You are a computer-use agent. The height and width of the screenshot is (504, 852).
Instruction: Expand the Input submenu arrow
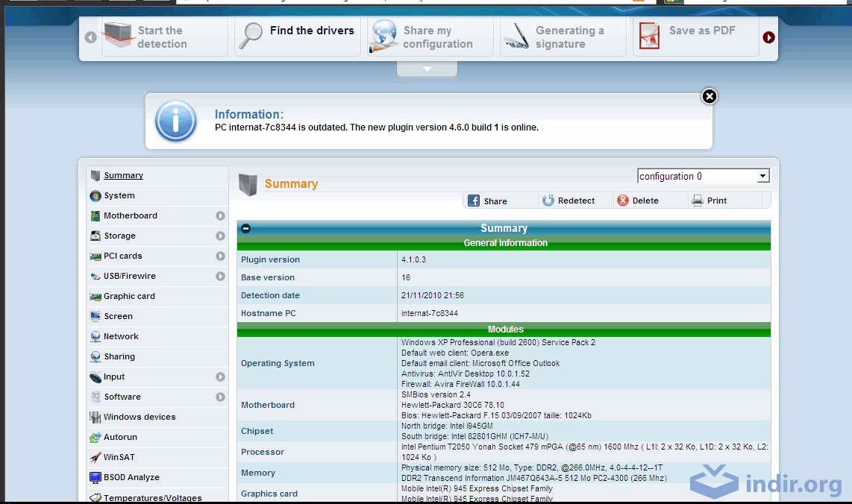[x=220, y=377]
